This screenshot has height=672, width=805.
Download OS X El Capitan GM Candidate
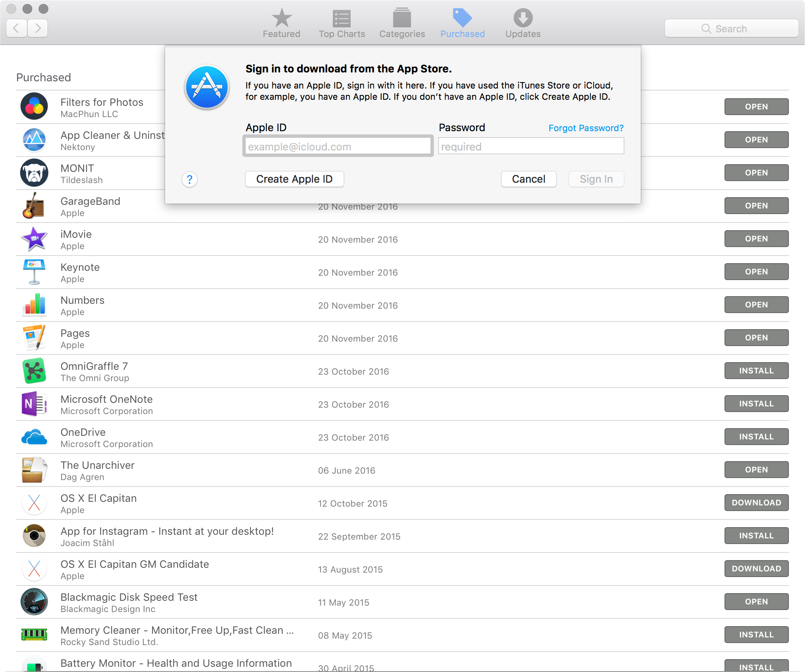756,569
